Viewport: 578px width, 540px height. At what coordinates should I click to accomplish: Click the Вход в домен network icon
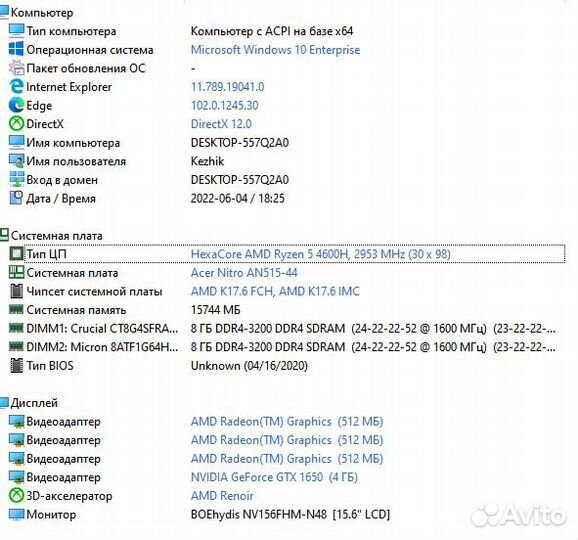click(x=16, y=180)
